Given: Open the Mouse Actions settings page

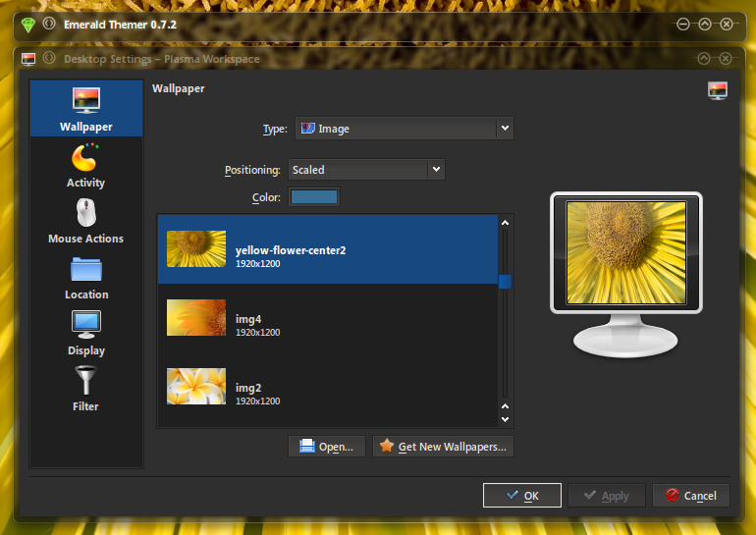Looking at the screenshot, I should [x=86, y=222].
